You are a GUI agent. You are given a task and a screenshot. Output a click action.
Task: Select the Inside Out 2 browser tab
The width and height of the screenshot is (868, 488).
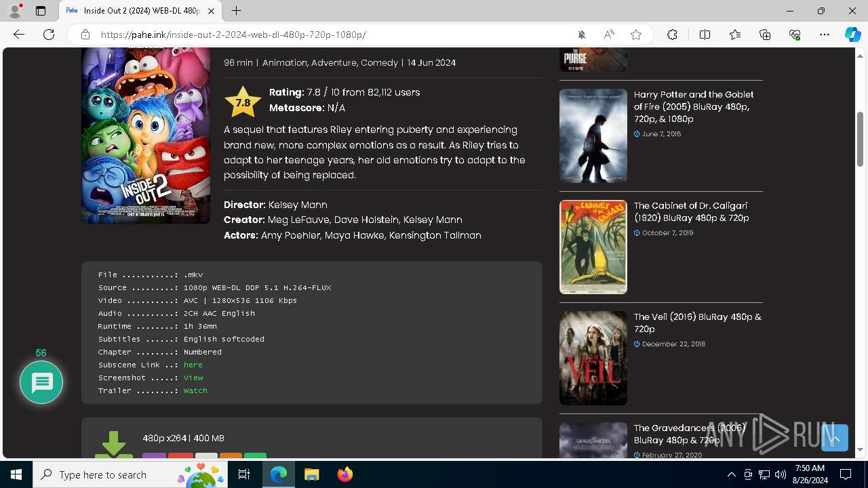point(141,11)
